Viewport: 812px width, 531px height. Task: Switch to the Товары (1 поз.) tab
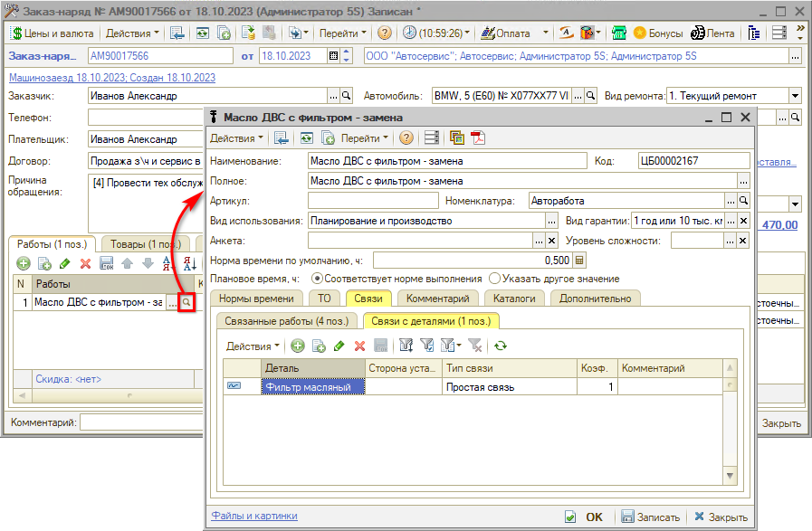click(x=146, y=243)
